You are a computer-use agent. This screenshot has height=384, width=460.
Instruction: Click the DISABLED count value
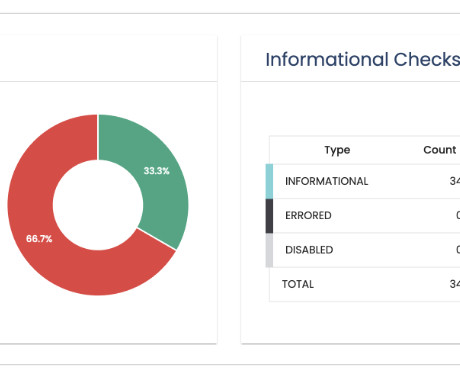[458, 250]
